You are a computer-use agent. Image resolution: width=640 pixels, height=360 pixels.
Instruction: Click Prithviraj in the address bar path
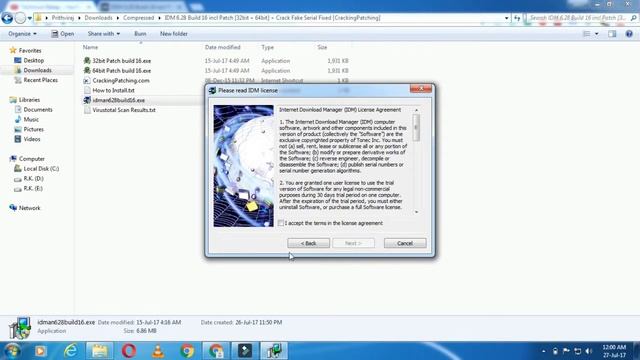coord(63,18)
